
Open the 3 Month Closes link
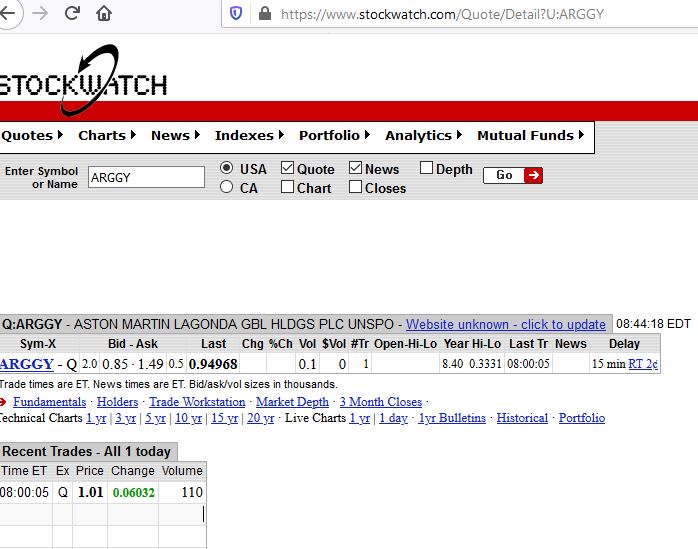[381, 402]
